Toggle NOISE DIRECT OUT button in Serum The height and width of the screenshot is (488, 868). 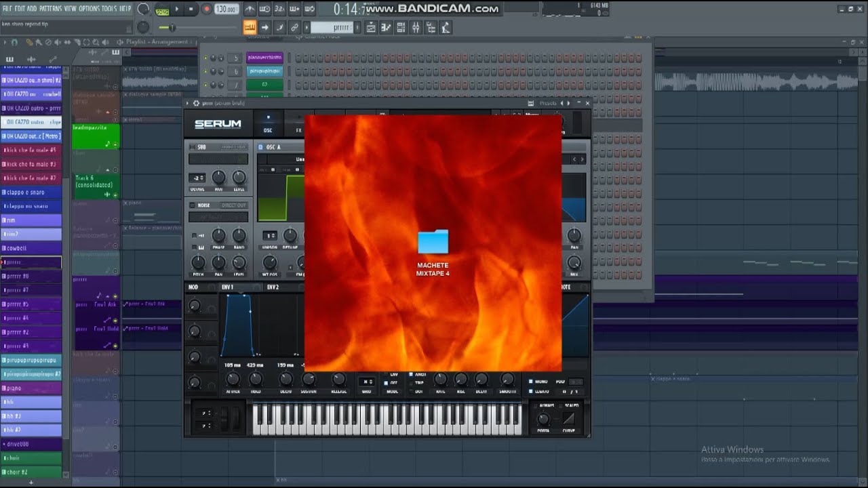(233, 205)
